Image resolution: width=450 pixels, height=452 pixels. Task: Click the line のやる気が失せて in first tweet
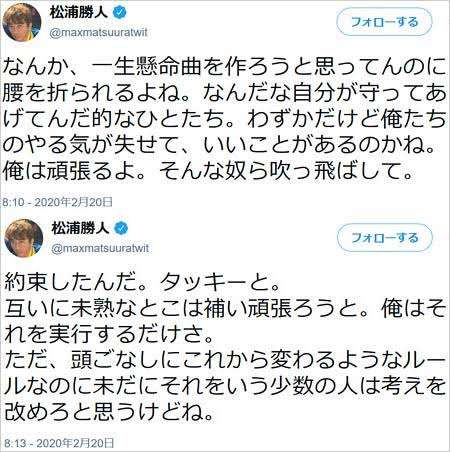219,145
